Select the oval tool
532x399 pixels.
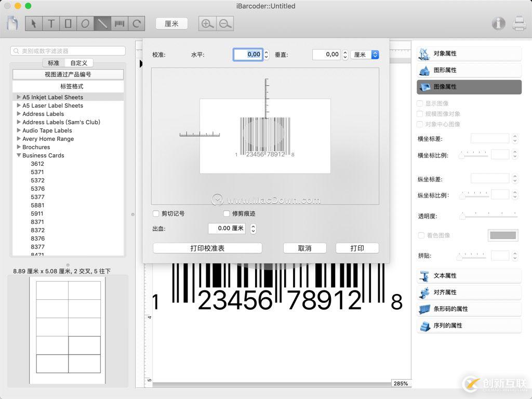[86, 23]
